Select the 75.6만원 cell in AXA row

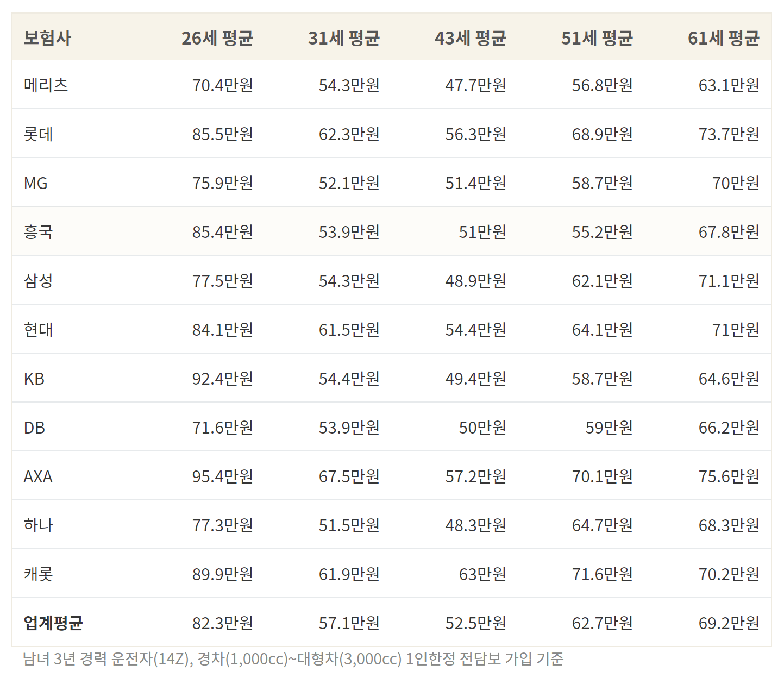728,476
